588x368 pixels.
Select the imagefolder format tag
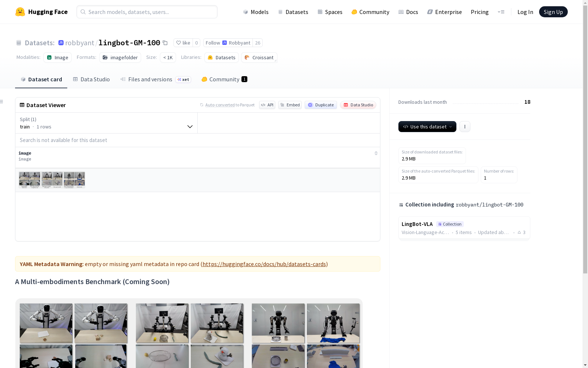pyautogui.click(x=120, y=57)
